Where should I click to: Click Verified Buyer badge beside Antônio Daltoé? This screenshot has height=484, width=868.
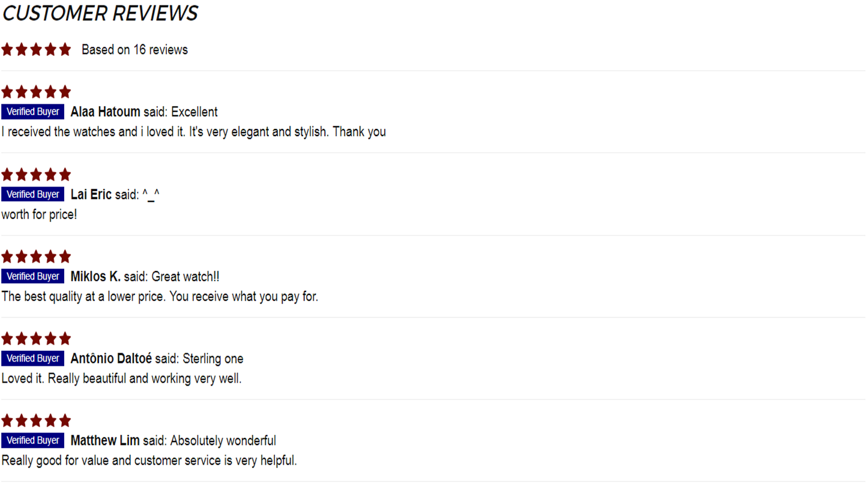(33, 359)
